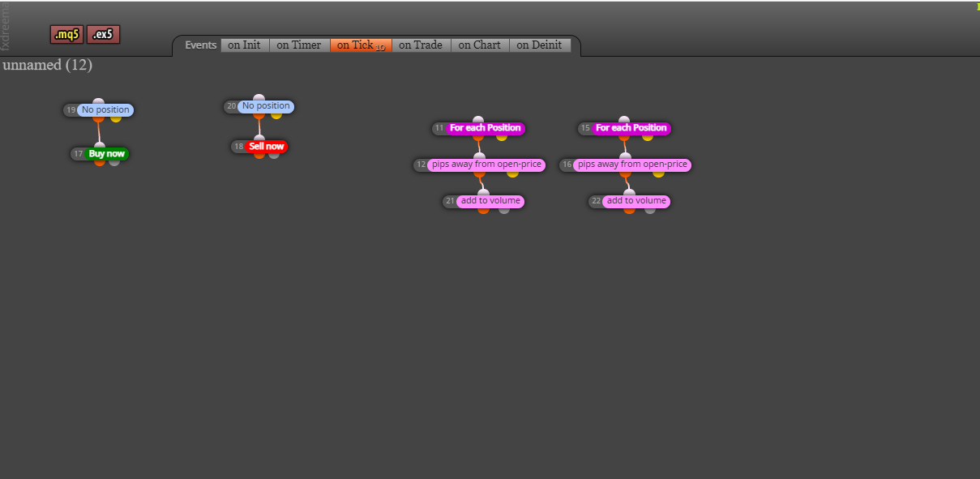Click gray output connector under Sell now
Image resolution: width=980 pixels, height=479 pixels.
pos(274,155)
